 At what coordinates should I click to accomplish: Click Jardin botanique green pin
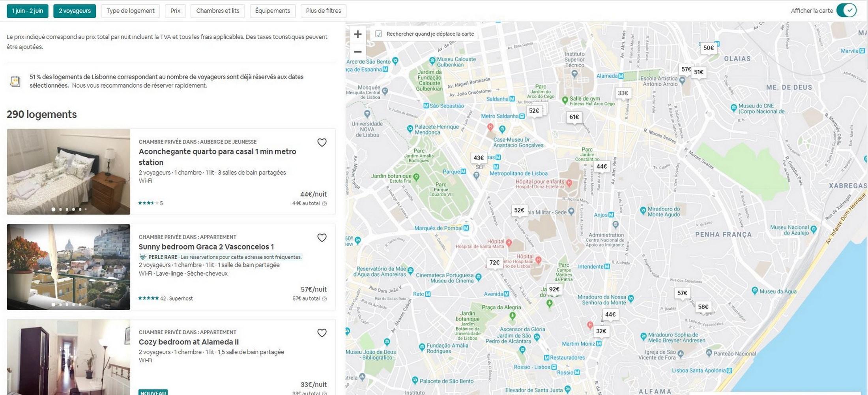click(416, 177)
